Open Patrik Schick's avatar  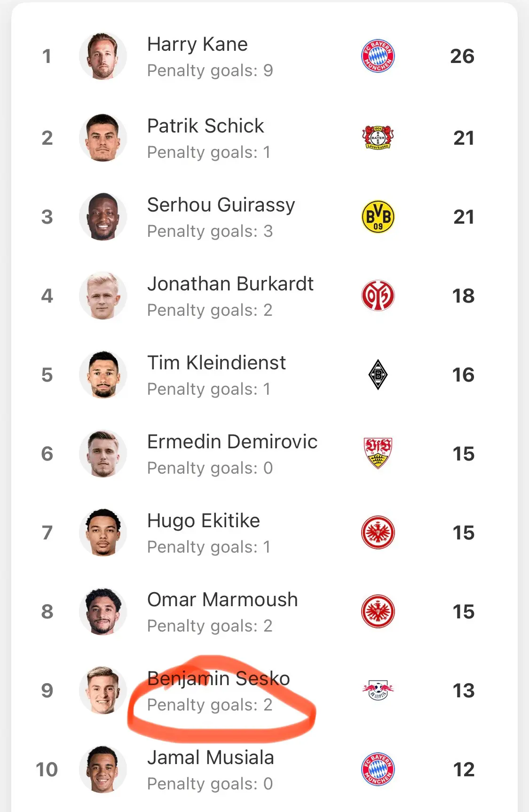[x=103, y=138]
